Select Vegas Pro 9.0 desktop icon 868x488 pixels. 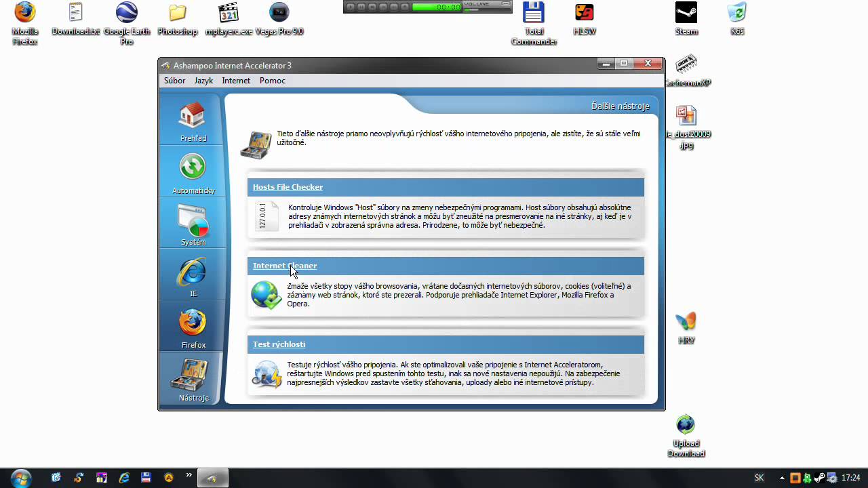coord(279,19)
